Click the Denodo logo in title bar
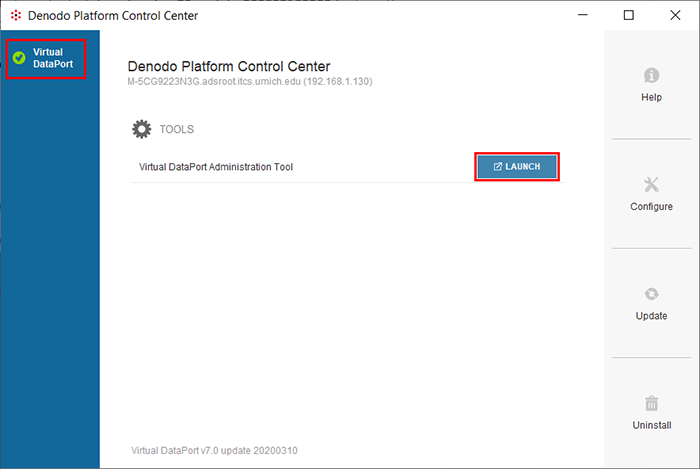Image resolution: width=700 pixels, height=469 pixels. click(x=15, y=15)
